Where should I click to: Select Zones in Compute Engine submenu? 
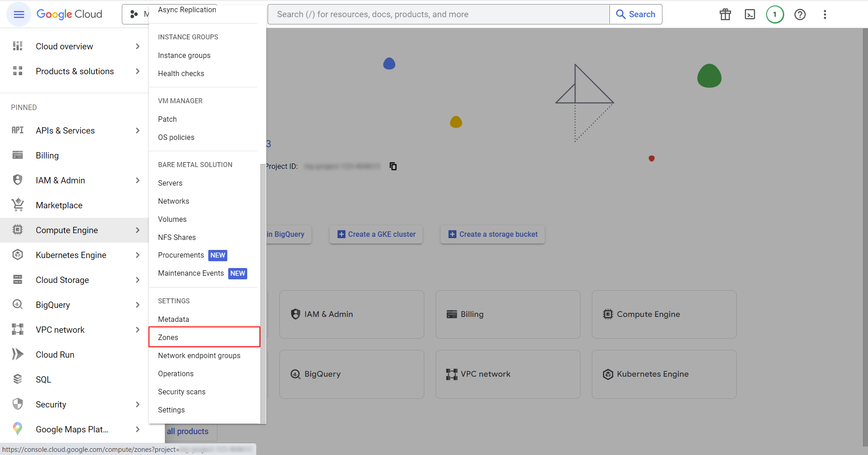coord(204,337)
